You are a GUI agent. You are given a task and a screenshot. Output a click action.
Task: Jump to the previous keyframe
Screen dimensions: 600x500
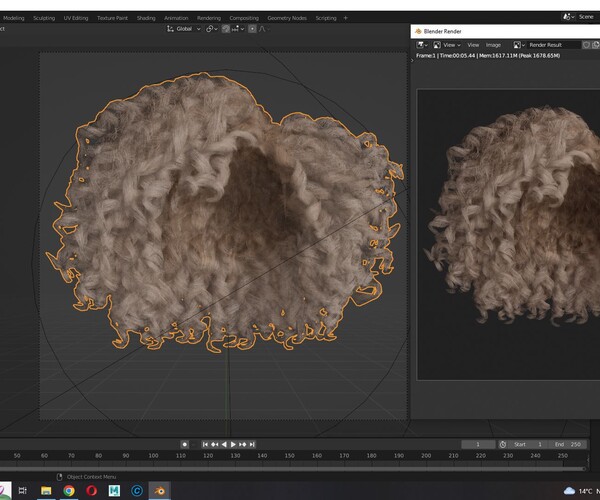pos(214,444)
